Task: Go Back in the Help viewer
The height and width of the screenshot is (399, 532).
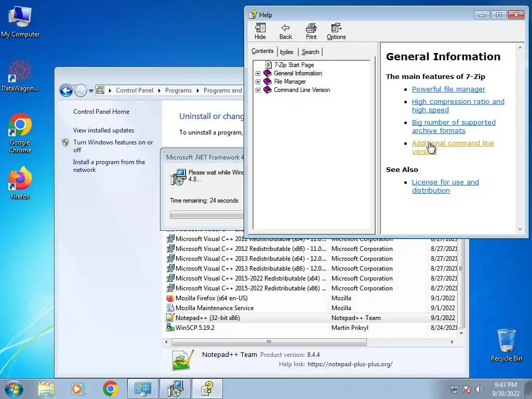Action: (286, 31)
